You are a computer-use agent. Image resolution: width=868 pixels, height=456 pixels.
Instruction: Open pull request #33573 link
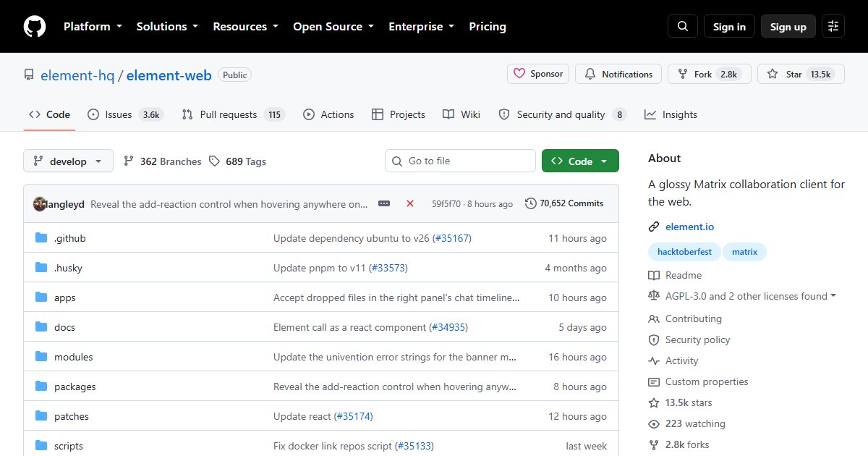coord(388,268)
